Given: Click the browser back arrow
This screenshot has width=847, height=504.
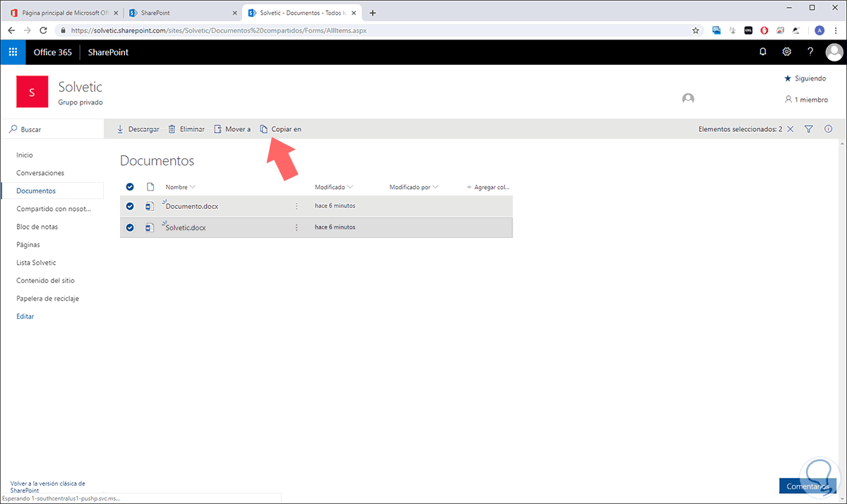Looking at the screenshot, I should pos(11,30).
